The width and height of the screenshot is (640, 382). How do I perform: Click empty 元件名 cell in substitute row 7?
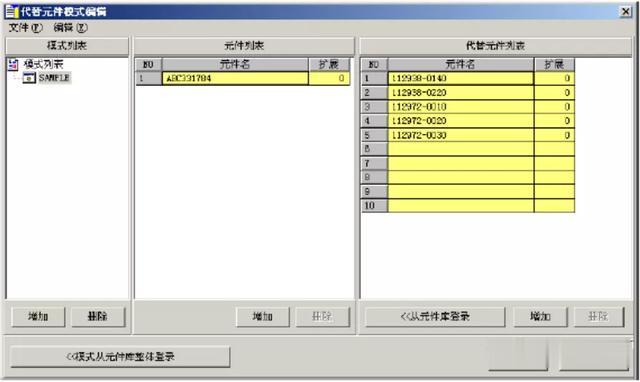460,163
